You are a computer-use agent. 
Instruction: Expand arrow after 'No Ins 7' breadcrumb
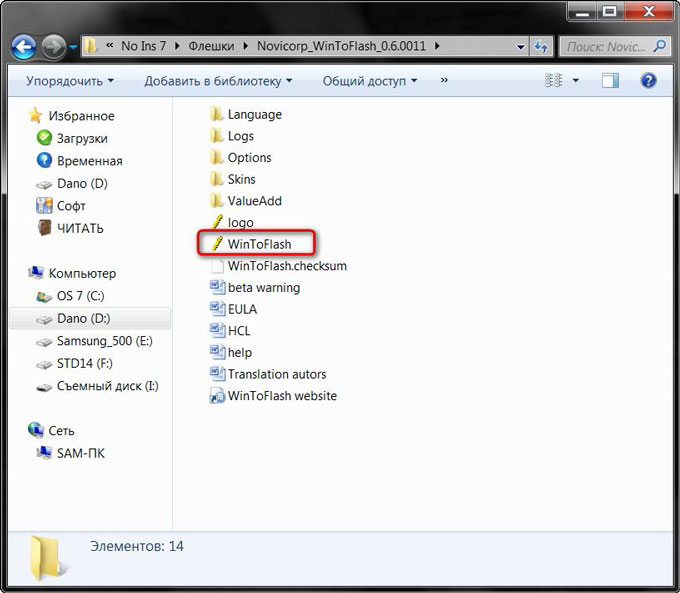pos(177,46)
